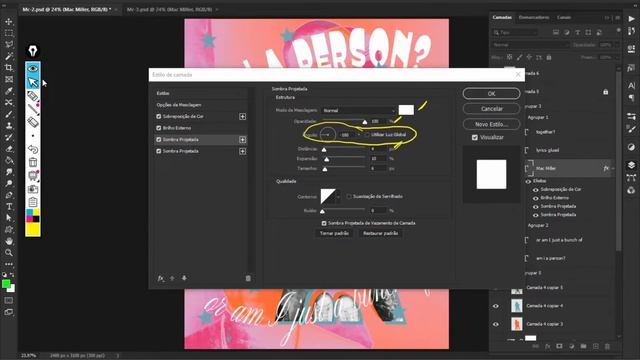Select Estilos in the styles list
640x360 pixels.
pos(163,93)
